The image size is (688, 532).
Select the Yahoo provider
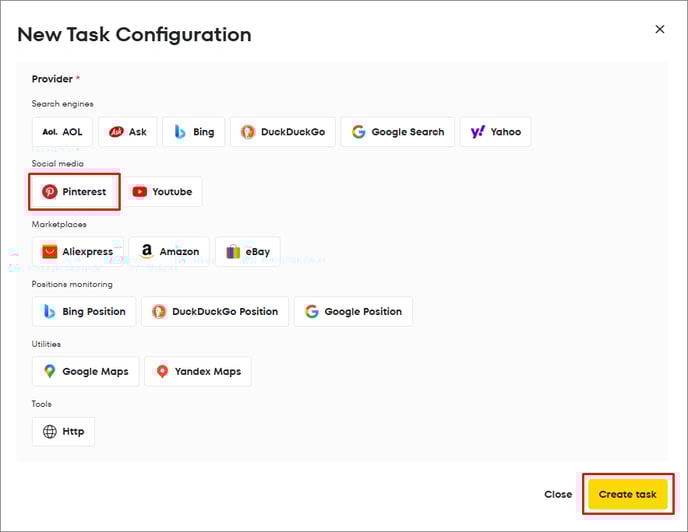click(495, 132)
